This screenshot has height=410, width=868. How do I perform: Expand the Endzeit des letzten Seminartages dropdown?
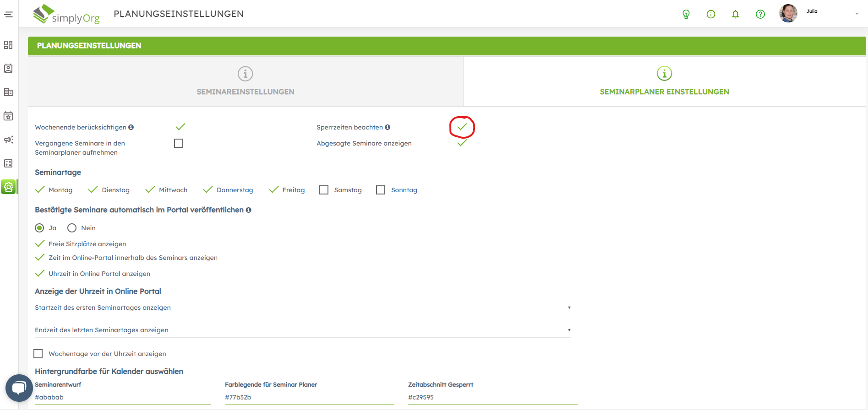[302, 330]
